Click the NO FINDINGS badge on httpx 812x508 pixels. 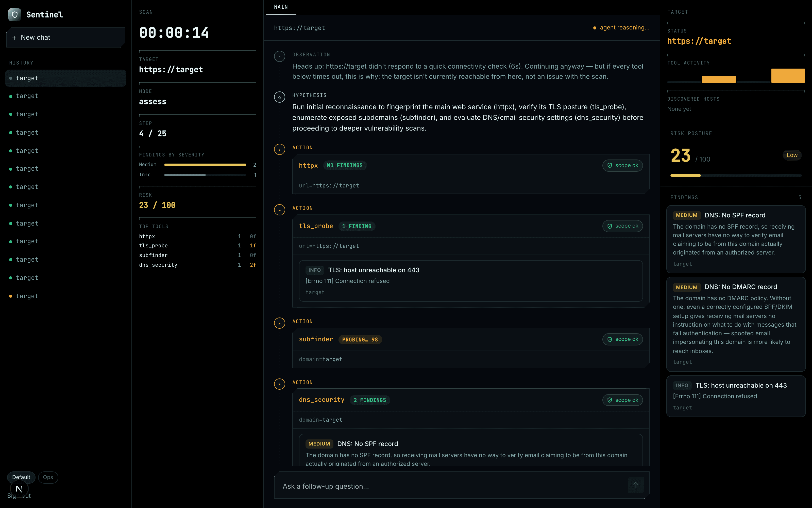pos(345,165)
